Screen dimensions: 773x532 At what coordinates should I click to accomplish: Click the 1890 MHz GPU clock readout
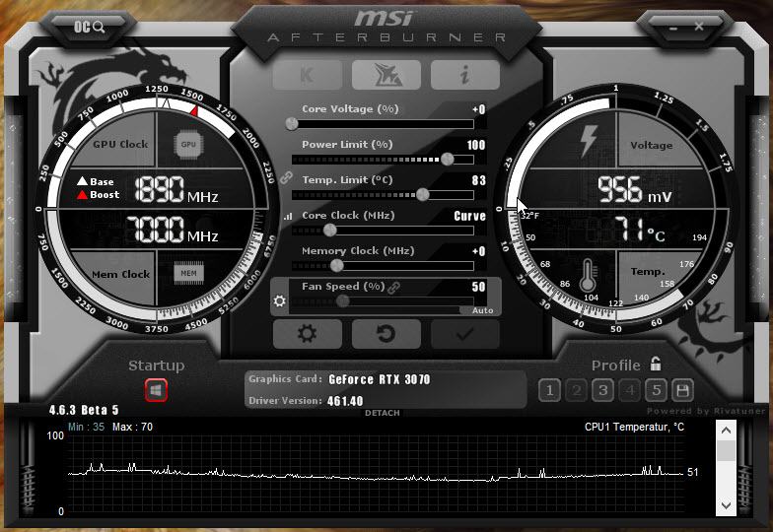coord(176,189)
